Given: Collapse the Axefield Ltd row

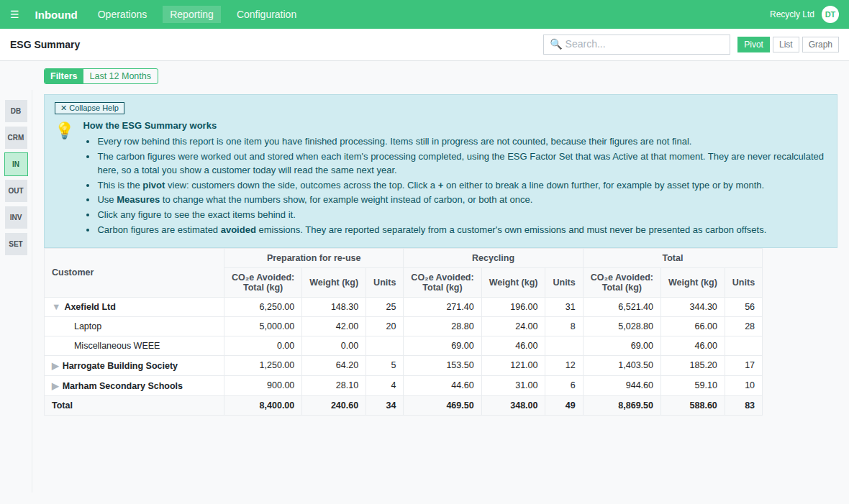Looking at the screenshot, I should (x=56, y=307).
